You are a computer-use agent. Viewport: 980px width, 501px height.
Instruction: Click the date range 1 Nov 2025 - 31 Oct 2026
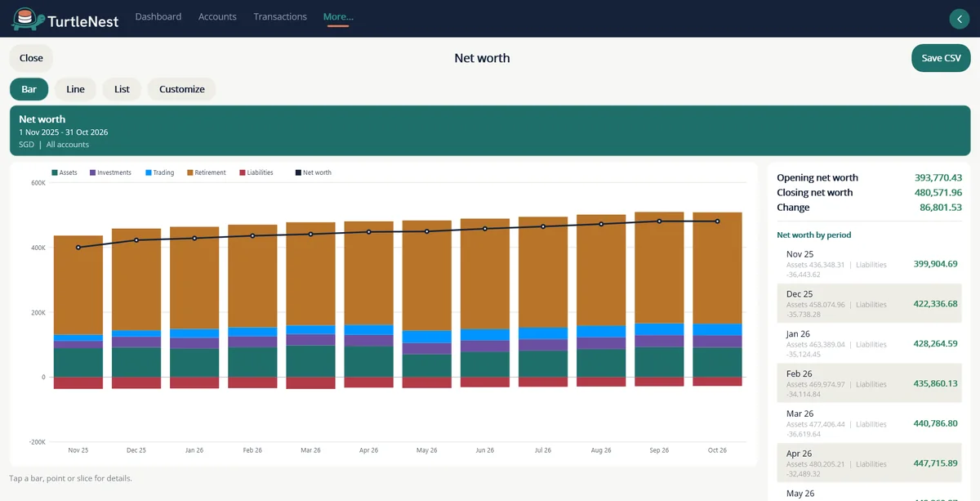64,132
